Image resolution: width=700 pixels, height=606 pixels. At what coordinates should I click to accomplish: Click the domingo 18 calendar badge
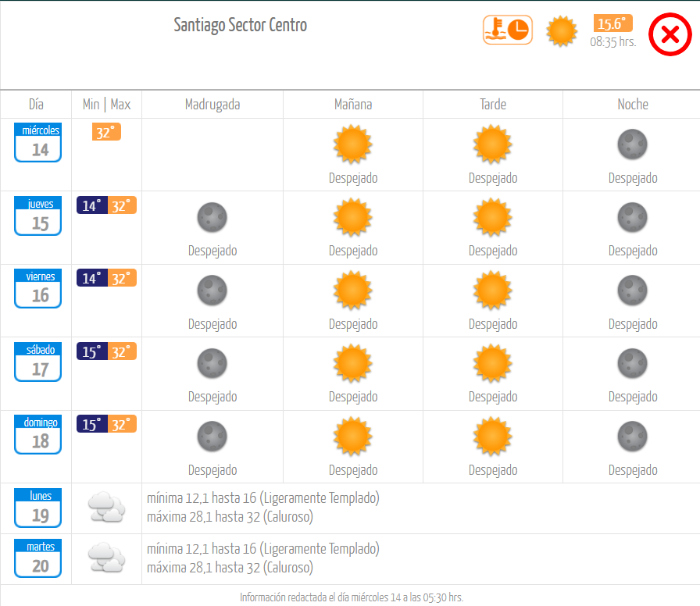tap(38, 435)
